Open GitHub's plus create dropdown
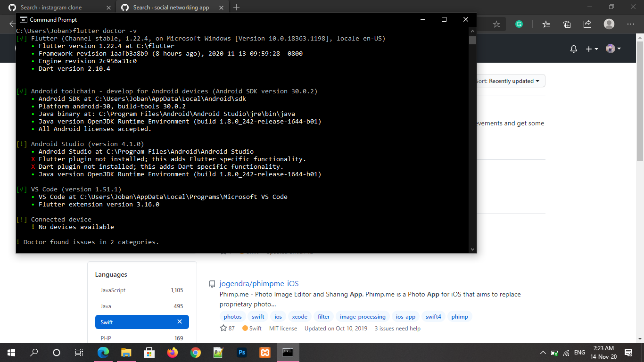644x362 pixels. point(591,49)
